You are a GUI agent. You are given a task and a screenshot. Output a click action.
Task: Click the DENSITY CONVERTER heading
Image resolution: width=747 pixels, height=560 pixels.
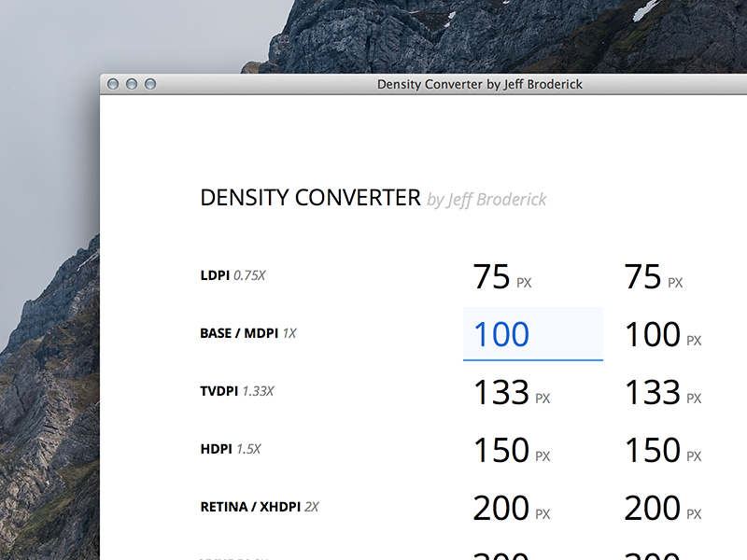(309, 197)
